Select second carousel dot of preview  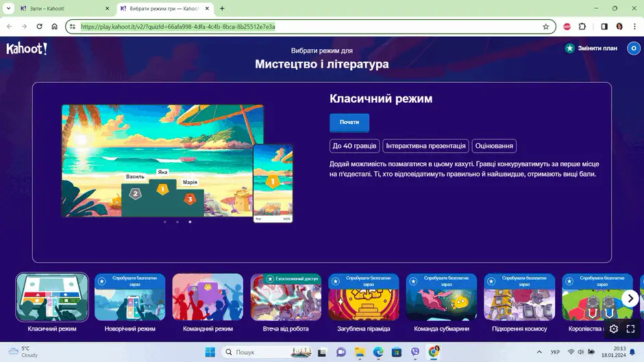click(x=177, y=222)
